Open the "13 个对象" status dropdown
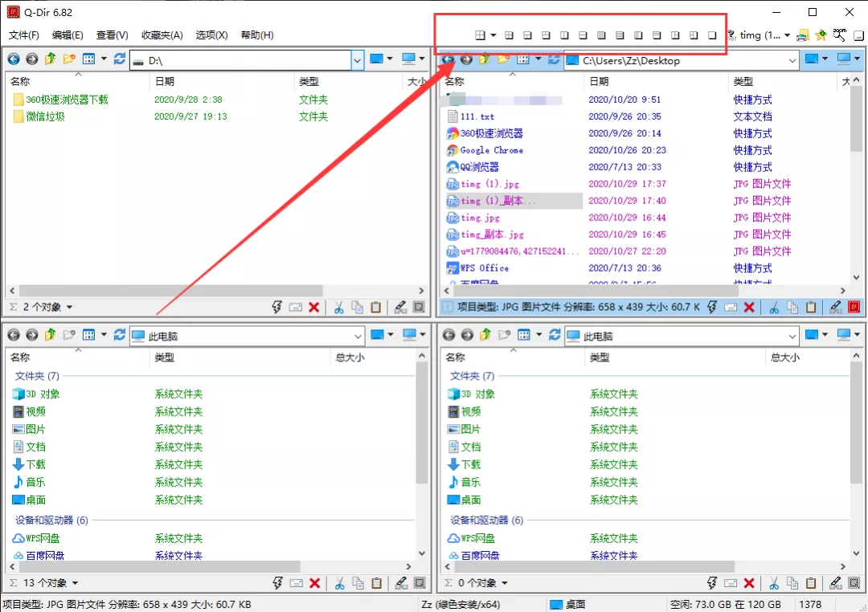The width and height of the screenshot is (868, 612). [75, 582]
